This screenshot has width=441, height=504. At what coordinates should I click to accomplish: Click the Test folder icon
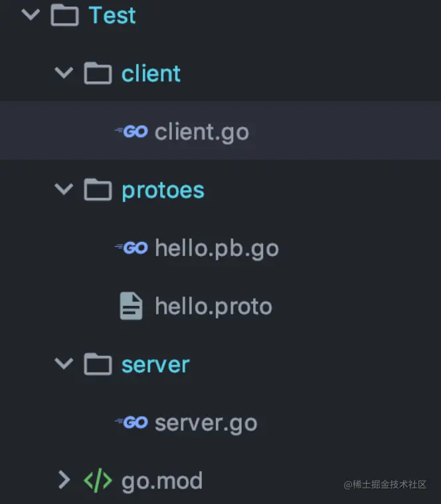64,15
